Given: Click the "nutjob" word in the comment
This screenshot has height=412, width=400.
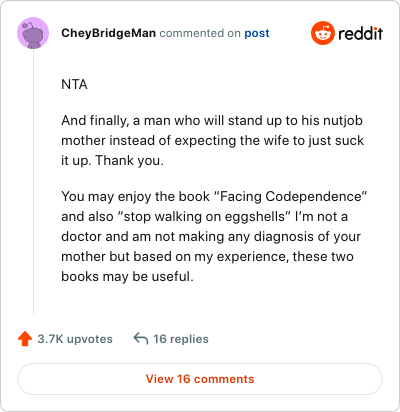Looking at the screenshot, I should (x=343, y=121).
